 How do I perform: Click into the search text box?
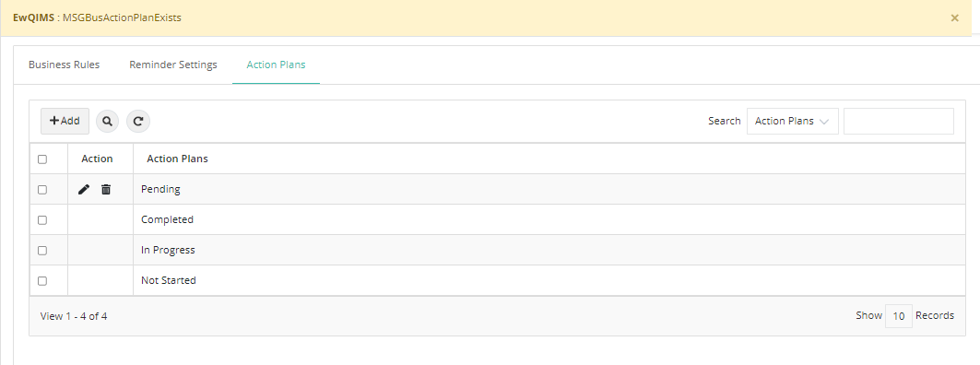(899, 122)
